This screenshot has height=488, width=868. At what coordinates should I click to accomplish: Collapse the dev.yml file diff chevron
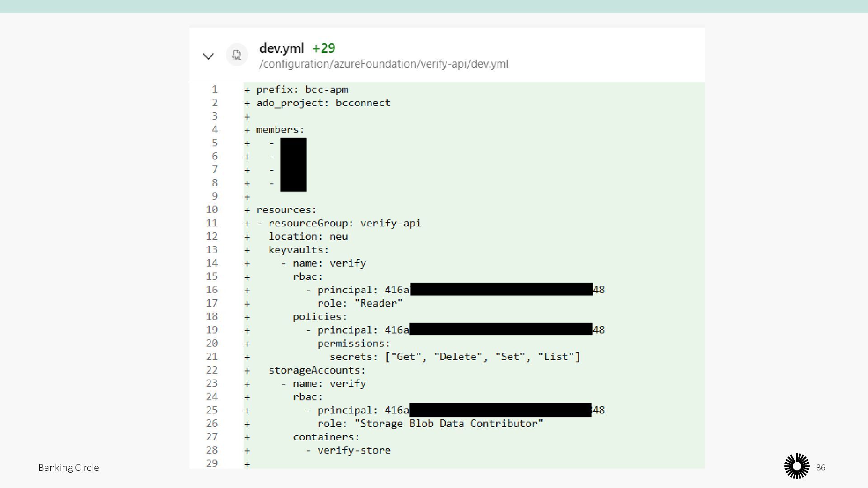pos(208,56)
